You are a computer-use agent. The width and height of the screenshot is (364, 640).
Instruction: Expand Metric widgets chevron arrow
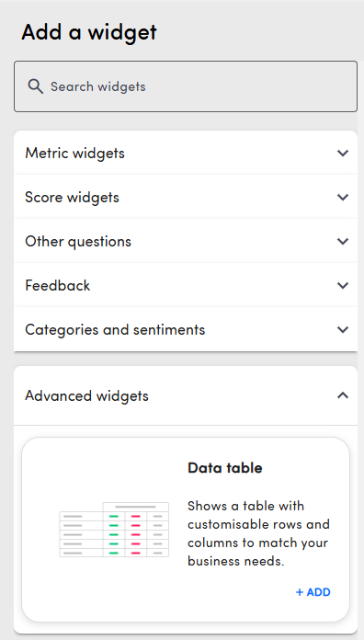coord(343,153)
